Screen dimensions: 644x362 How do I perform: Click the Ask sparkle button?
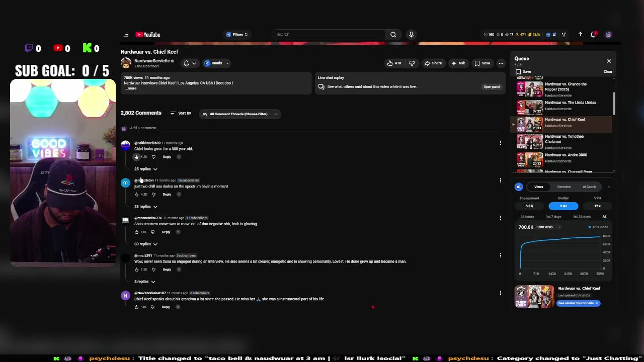pyautogui.click(x=458, y=63)
